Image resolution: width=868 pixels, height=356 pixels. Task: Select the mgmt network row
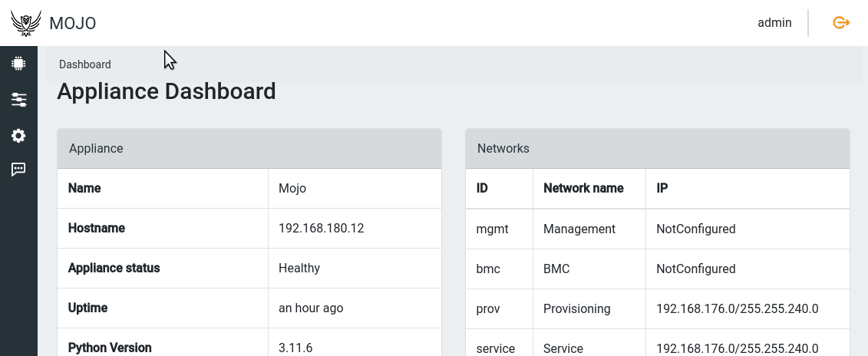click(x=657, y=229)
